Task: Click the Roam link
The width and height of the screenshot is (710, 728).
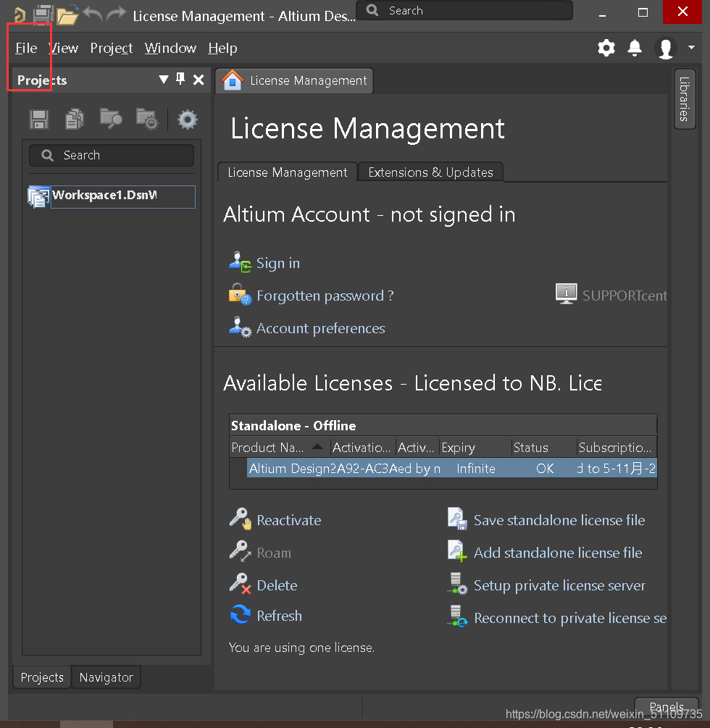Action: [274, 553]
